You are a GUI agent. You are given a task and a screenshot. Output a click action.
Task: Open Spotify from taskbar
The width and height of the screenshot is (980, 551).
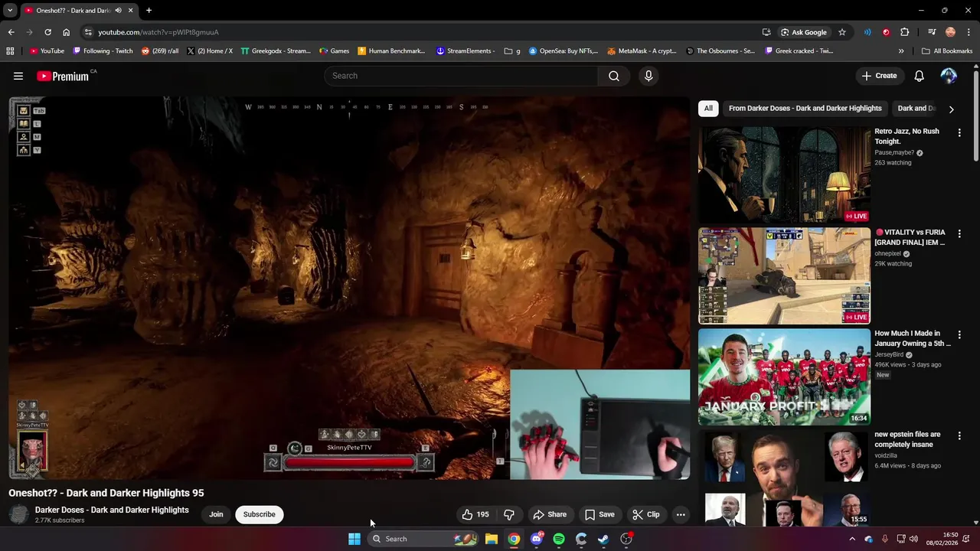click(x=559, y=539)
